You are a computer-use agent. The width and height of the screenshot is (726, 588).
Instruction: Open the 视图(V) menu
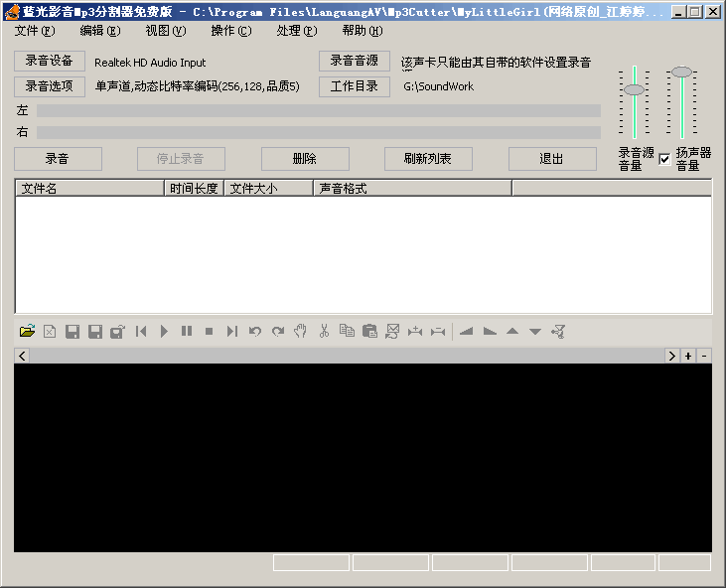pos(166,31)
